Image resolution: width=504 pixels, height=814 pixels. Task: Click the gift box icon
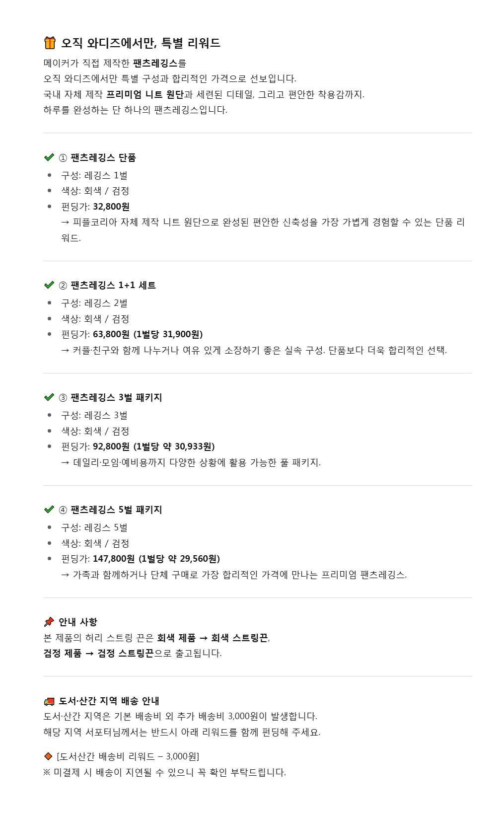pyautogui.click(x=50, y=43)
